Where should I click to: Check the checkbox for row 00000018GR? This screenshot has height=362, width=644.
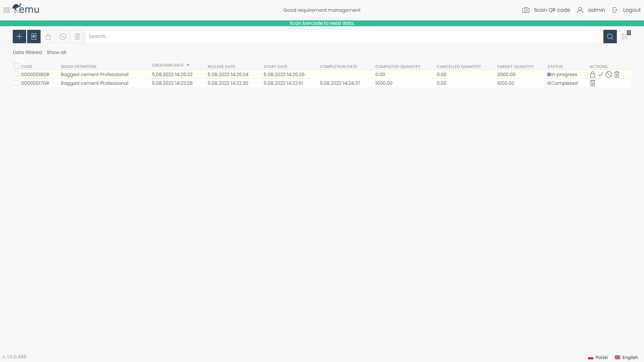point(16,74)
